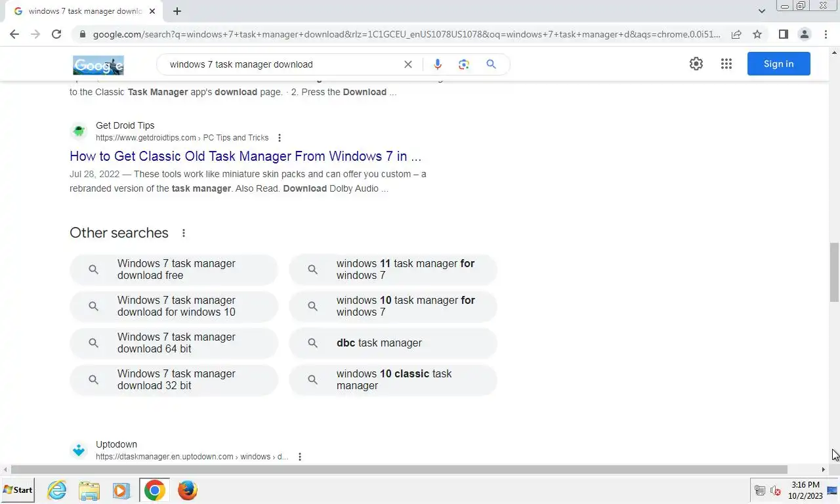
Task: Click the horizontal scrollbar
Action: tap(399, 470)
